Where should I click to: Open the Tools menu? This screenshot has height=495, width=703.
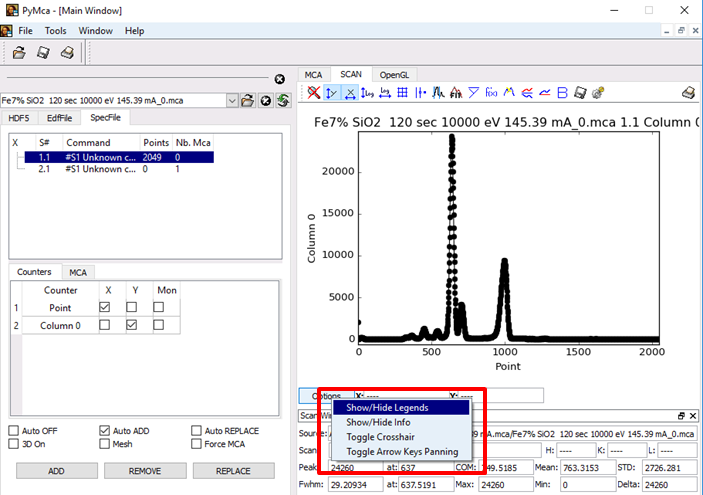pyautogui.click(x=55, y=31)
